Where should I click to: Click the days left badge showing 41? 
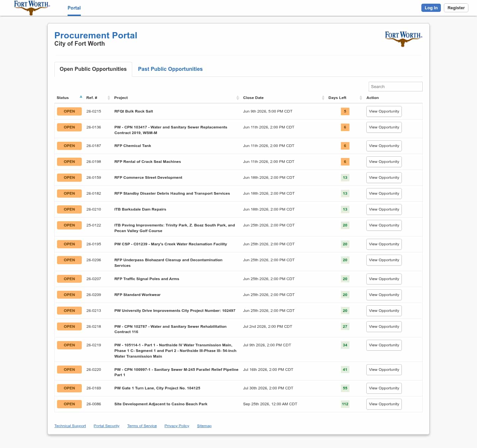click(x=345, y=370)
